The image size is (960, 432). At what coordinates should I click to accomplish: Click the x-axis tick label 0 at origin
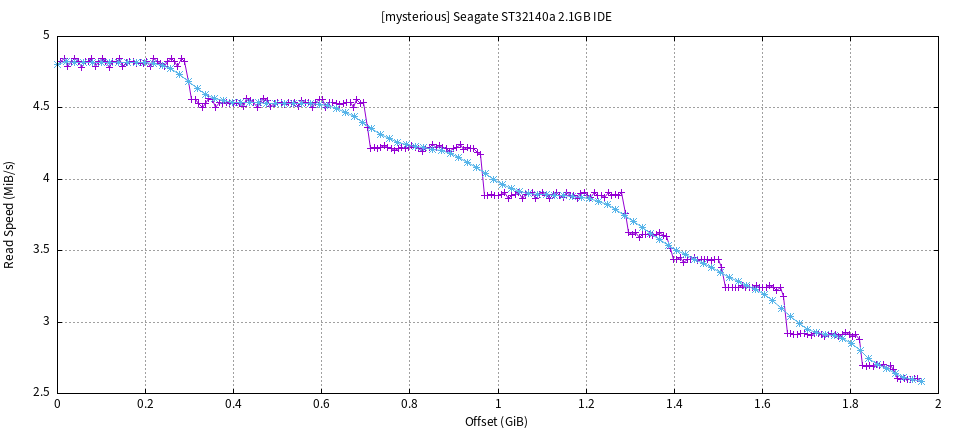coord(57,404)
